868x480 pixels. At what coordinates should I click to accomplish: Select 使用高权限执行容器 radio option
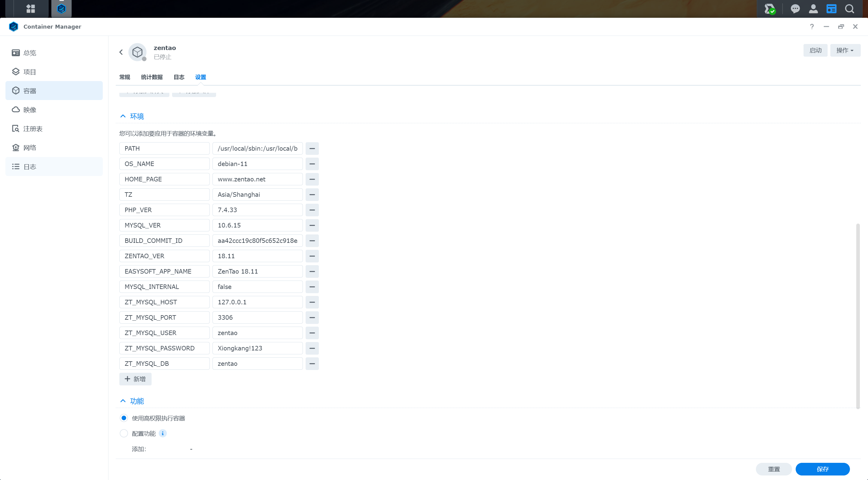pos(124,418)
